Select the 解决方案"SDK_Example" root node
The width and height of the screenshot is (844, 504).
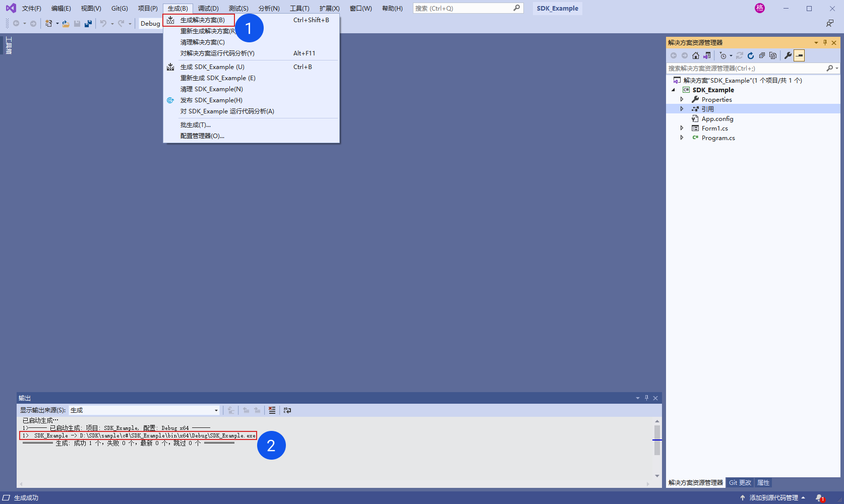pyautogui.click(x=743, y=80)
